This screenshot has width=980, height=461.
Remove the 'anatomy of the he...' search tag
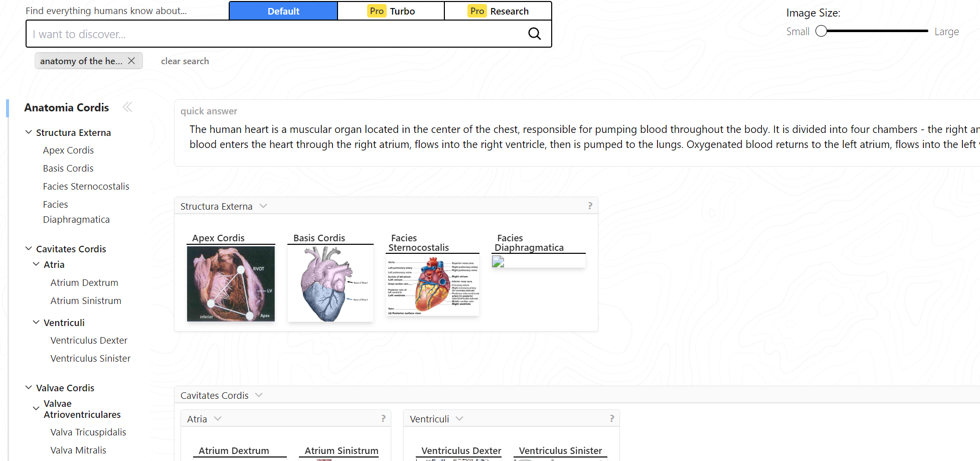(x=131, y=61)
